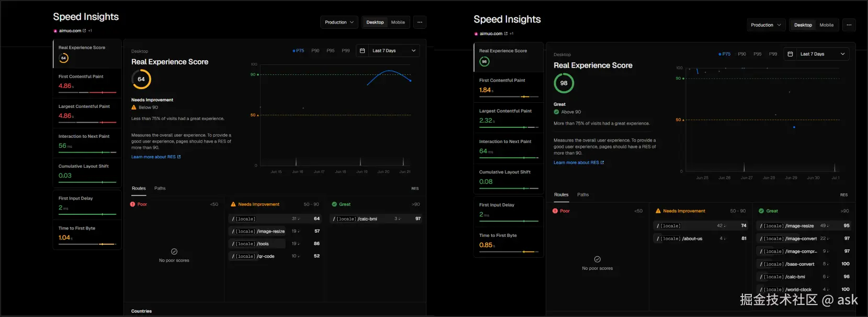
Task: Click Time to First Byte 1.04s distribution bar
Action: [87, 244]
